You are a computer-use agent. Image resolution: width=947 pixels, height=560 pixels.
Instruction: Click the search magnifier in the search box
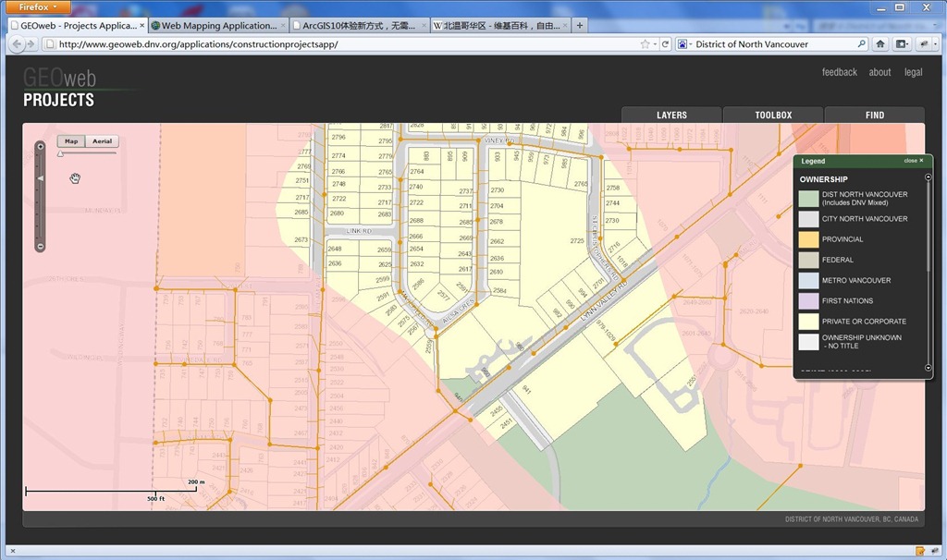[x=861, y=44]
